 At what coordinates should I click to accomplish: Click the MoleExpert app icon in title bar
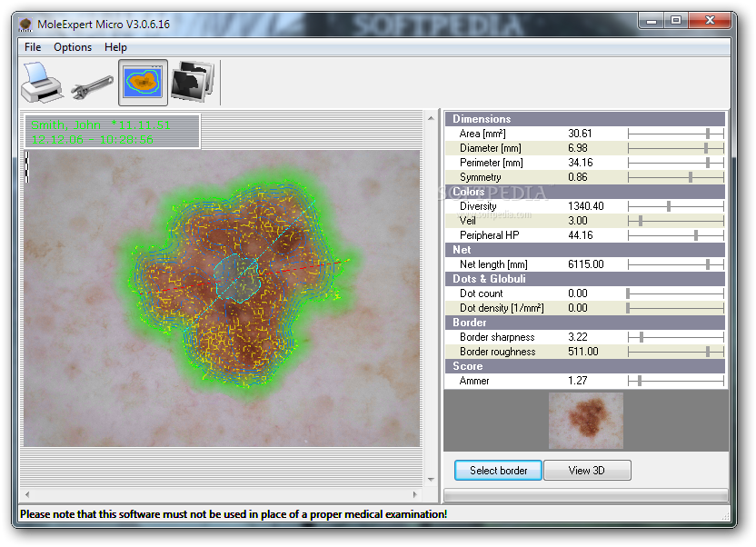coord(25,25)
